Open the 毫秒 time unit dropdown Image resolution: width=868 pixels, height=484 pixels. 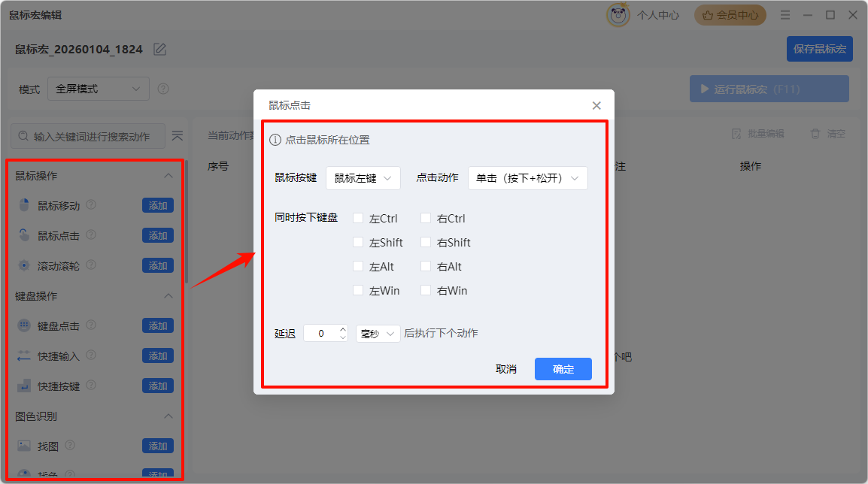378,332
